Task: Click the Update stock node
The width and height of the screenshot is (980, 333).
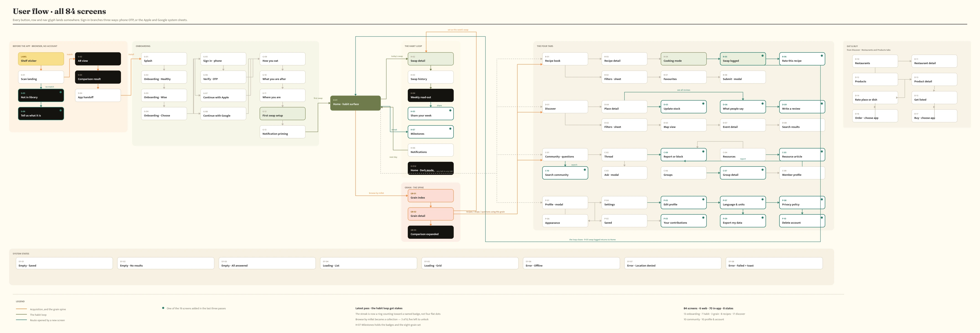Action: click(x=684, y=107)
